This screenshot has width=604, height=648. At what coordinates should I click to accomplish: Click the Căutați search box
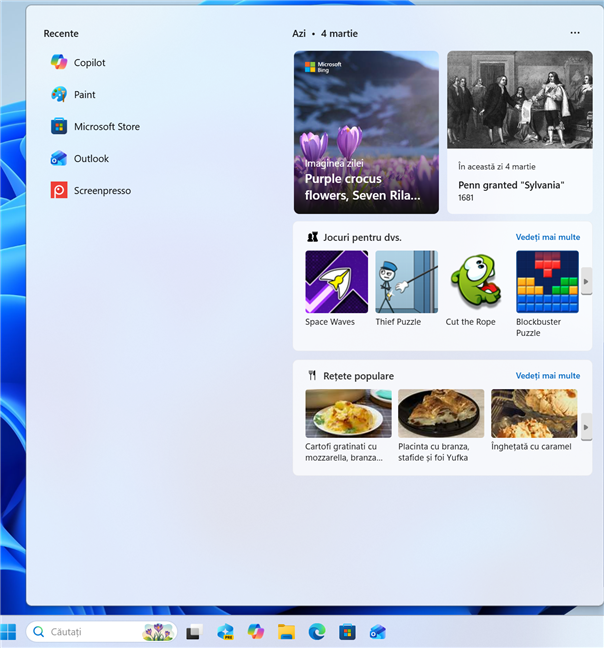click(x=90, y=632)
